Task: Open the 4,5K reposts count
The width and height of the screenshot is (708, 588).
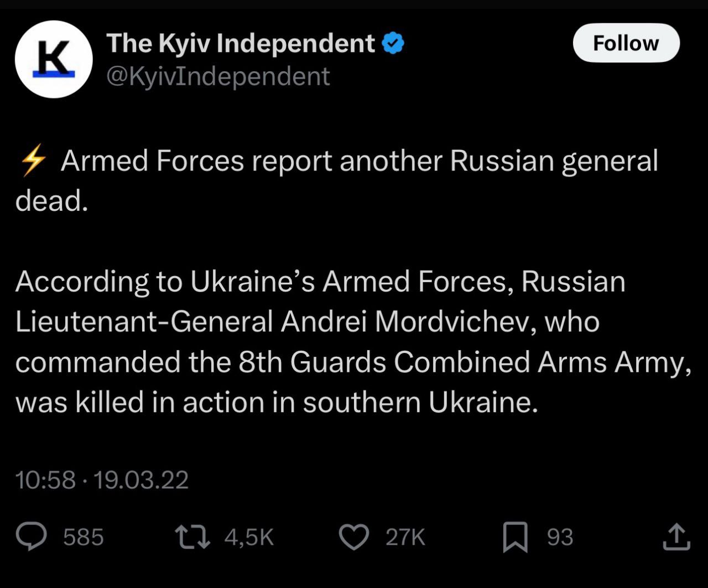Action: pos(249,537)
